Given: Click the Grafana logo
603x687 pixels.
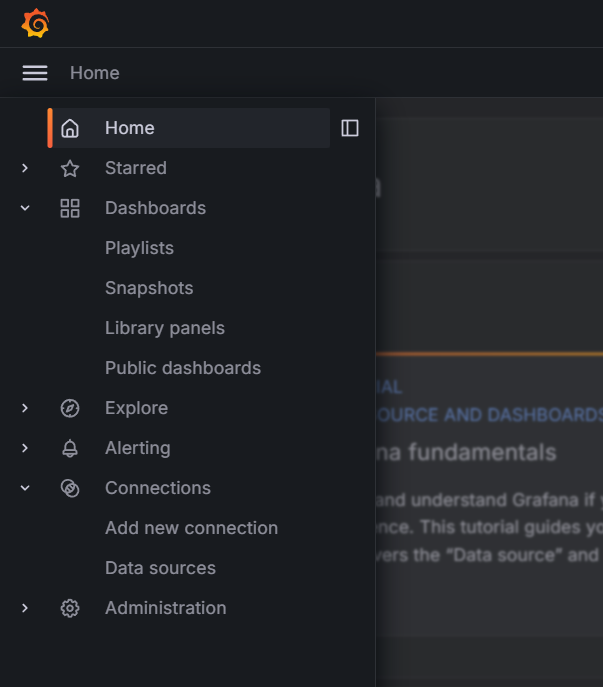Looking at the screenshot, I should click(x=35, y=23).
